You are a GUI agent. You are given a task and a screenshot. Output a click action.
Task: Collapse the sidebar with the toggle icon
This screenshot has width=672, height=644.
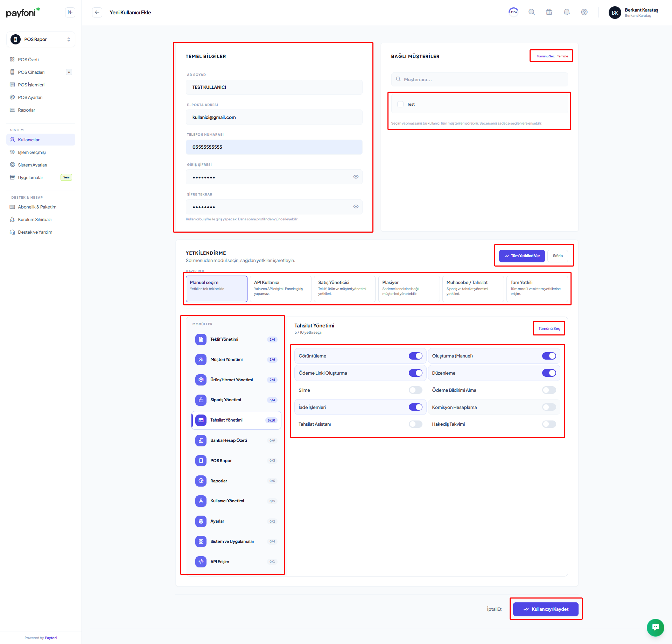70,12
